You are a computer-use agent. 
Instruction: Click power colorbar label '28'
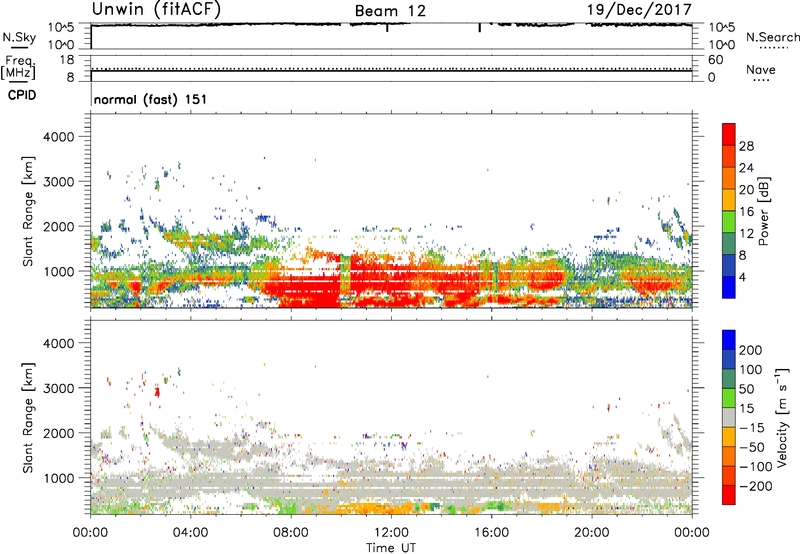[x=746, y=146]
